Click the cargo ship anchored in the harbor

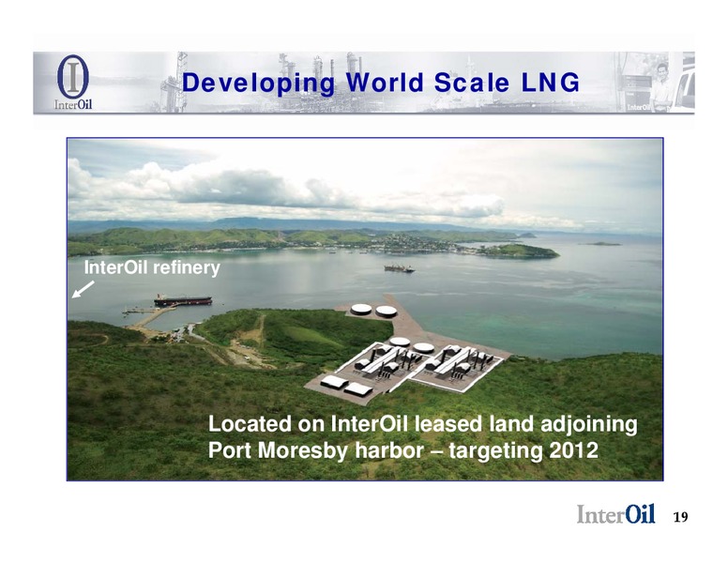[399, 268]
